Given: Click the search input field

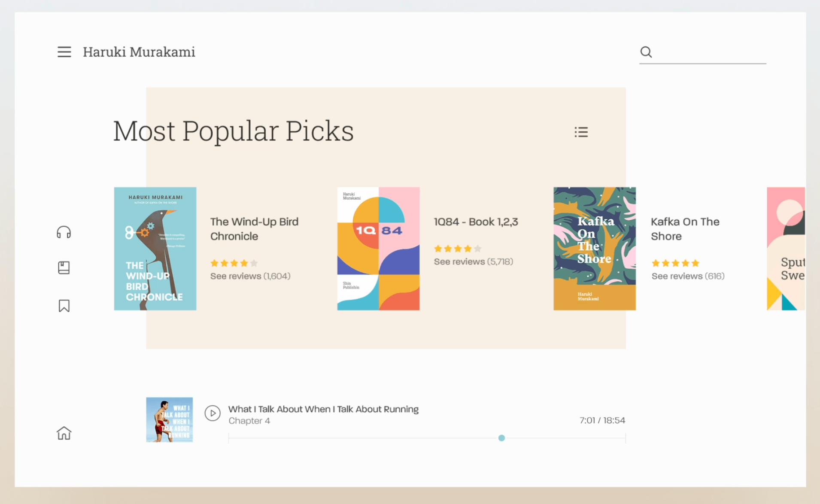Looking at the screenshot, I should tap(711, 52).
